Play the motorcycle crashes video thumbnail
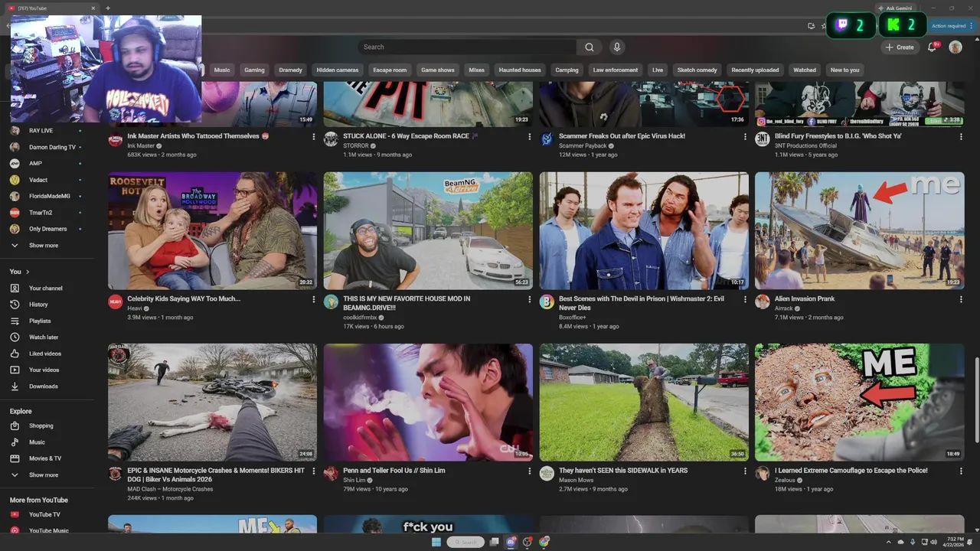This screenshot has height=551, width=980. [212, 402]
